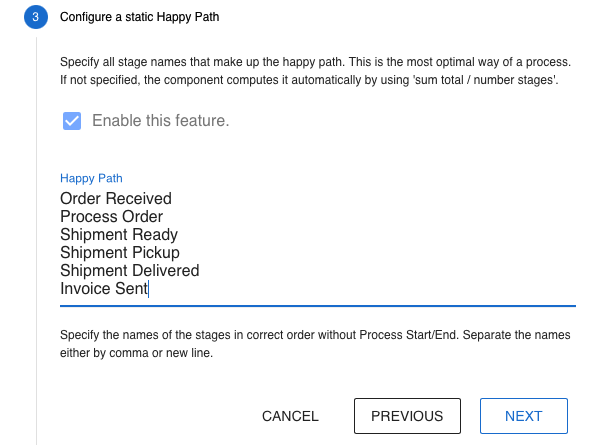Click the 'Order Received' line in Happy Path
Image resolution: width=600 pixels, height=445 pixels.
pos(116,199)
